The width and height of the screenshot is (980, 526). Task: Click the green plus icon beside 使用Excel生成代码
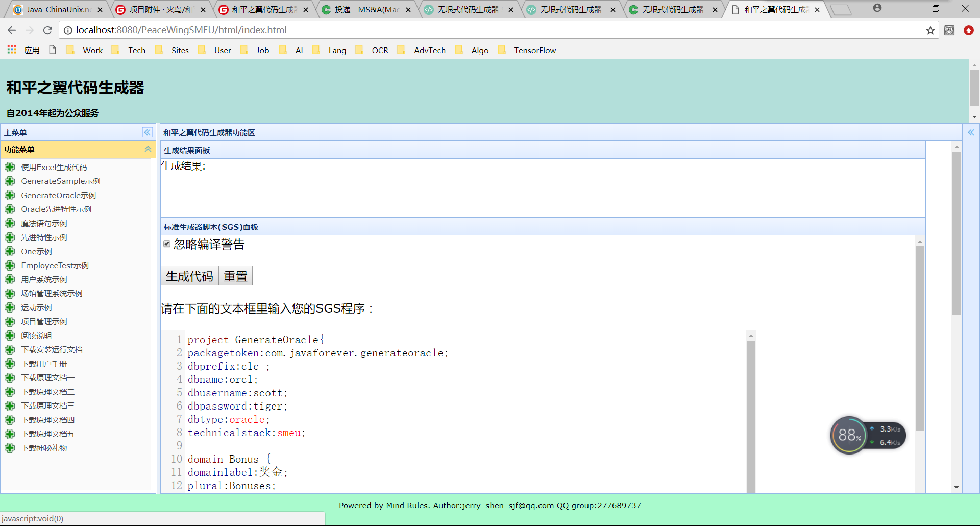pos(10,167)
